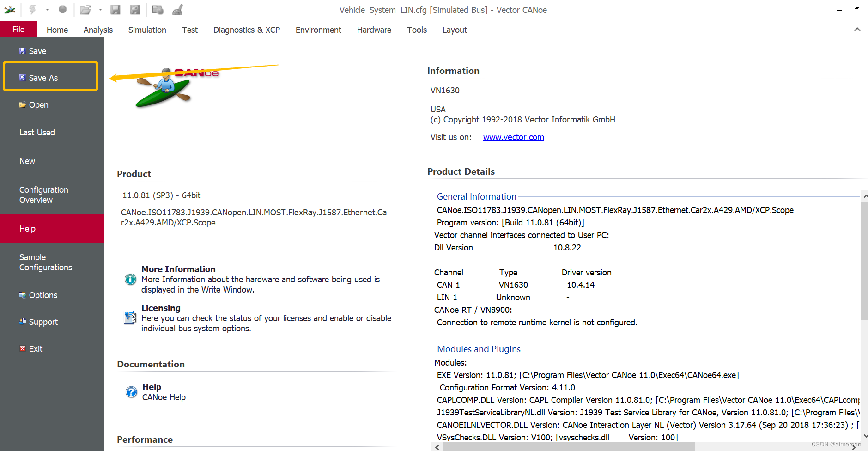868x451 pixels.
Task: Open a configuration using the folder toolbar icon
Action: coord(85,10)
